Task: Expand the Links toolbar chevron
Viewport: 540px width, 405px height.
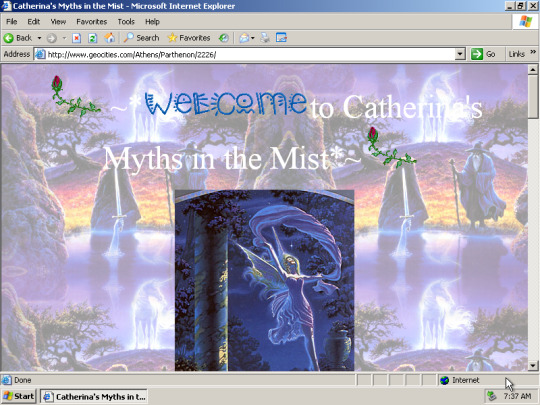Action: point(533,52)
